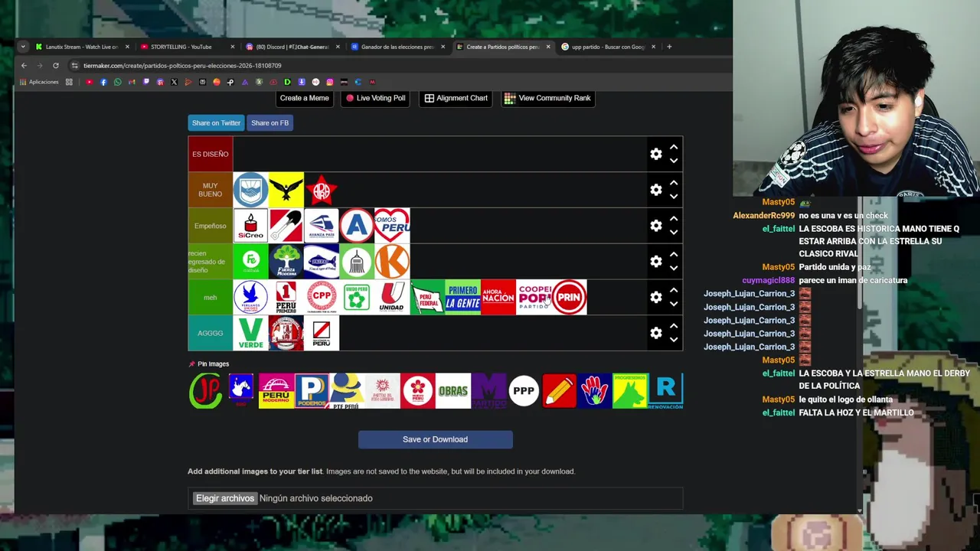This screenshot has width=980, height=551.
Task: Pick the Renovación R logo
Action: click(665, 391)
